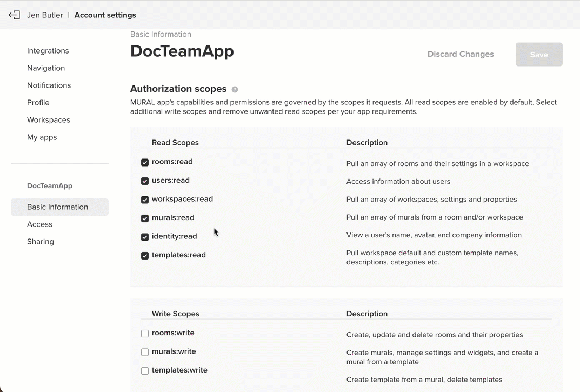Screen dimensions: 580x392
Task: Enable the rooms:write scope
Action: [x=145, y=334]
